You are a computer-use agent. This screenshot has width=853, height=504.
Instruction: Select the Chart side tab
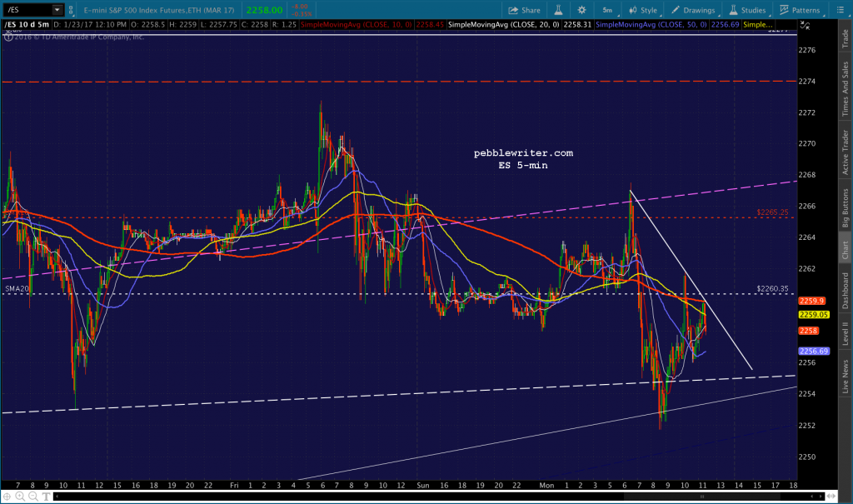tap(846, 250)
